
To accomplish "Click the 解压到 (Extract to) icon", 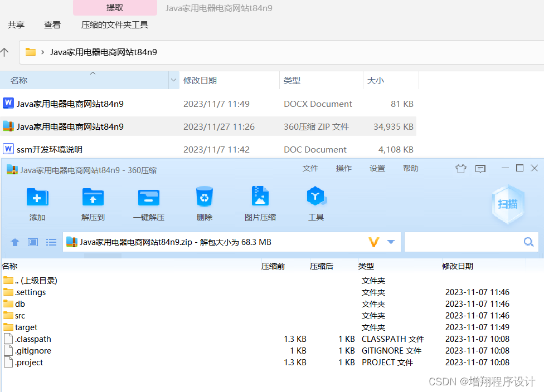I will tap(93, 198).
